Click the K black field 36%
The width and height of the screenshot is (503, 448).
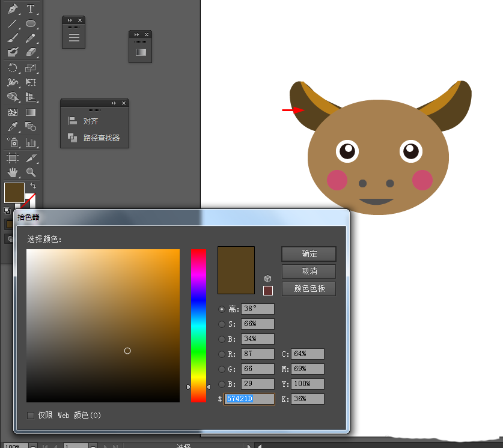(x=308, y=399)
